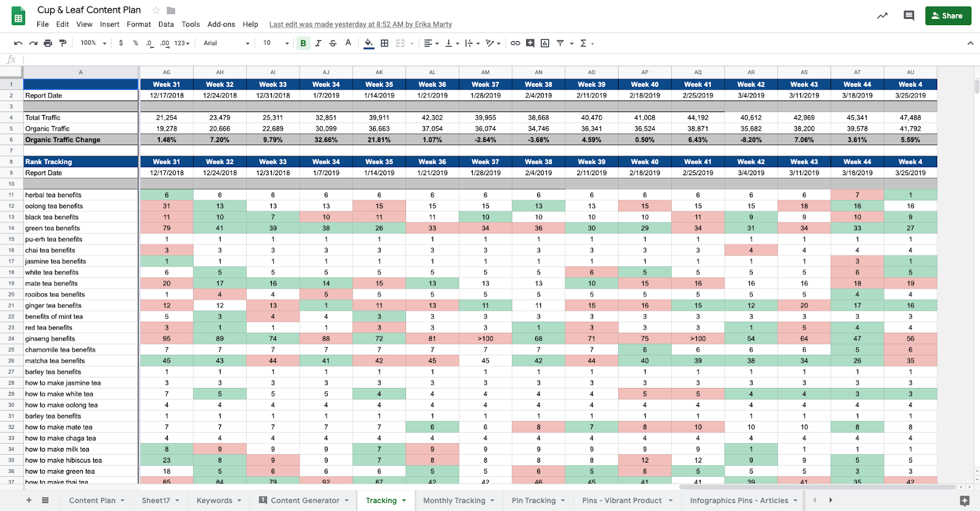This screenshot has height=511, width=980.
Task: Open the vertical align dropdown
Action: coord(451,44)
